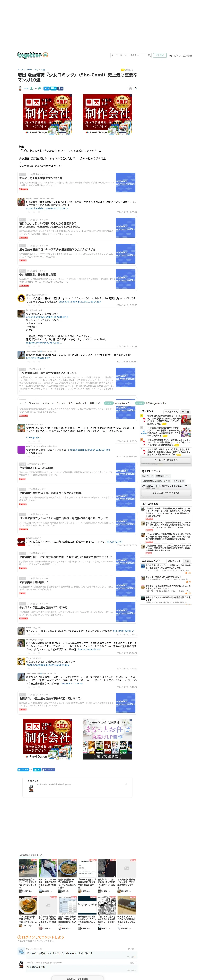Open htn.to/4xto2oTv1r link

pyautogui.click(x=123, y=631)
